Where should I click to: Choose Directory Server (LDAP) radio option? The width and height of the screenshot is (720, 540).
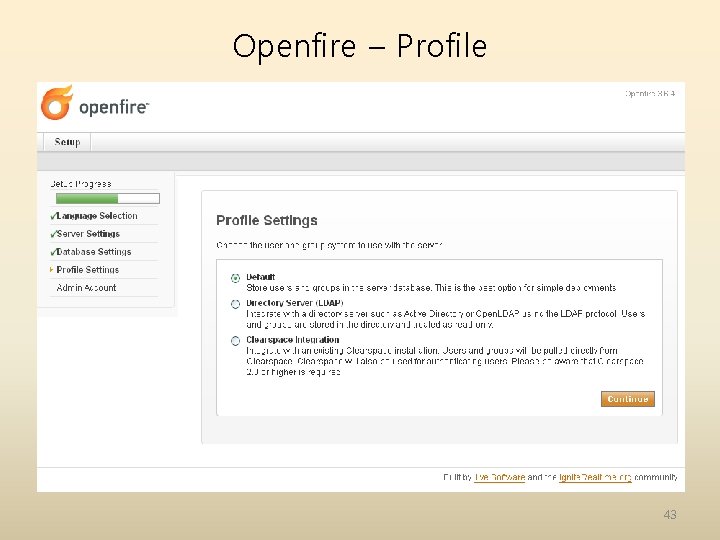[x=235, y=304]
